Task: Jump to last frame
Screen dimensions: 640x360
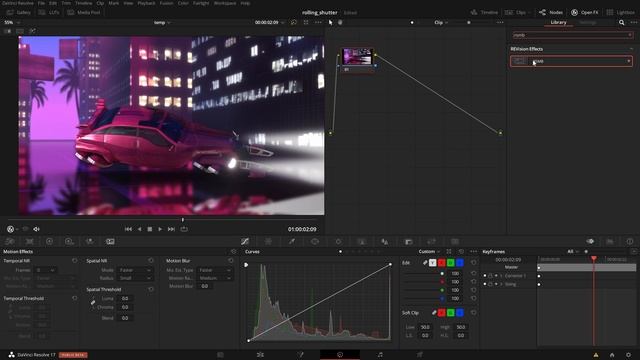Action: click(x=171, y=229)
